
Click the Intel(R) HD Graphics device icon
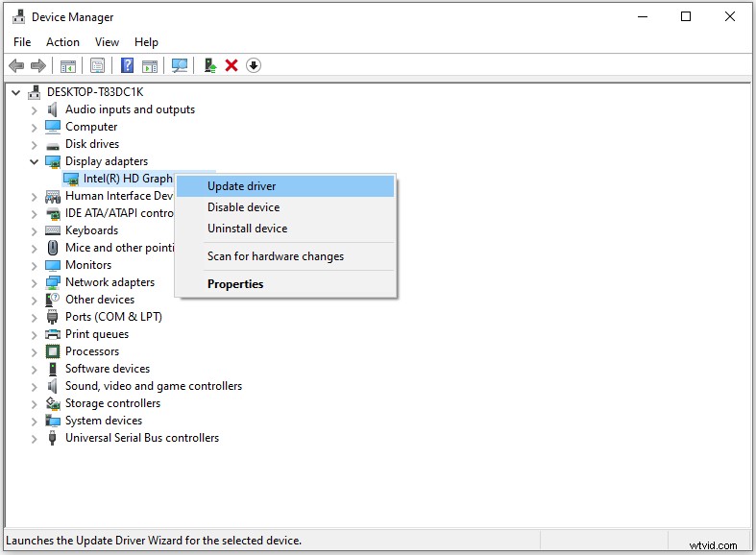(71, 180)
